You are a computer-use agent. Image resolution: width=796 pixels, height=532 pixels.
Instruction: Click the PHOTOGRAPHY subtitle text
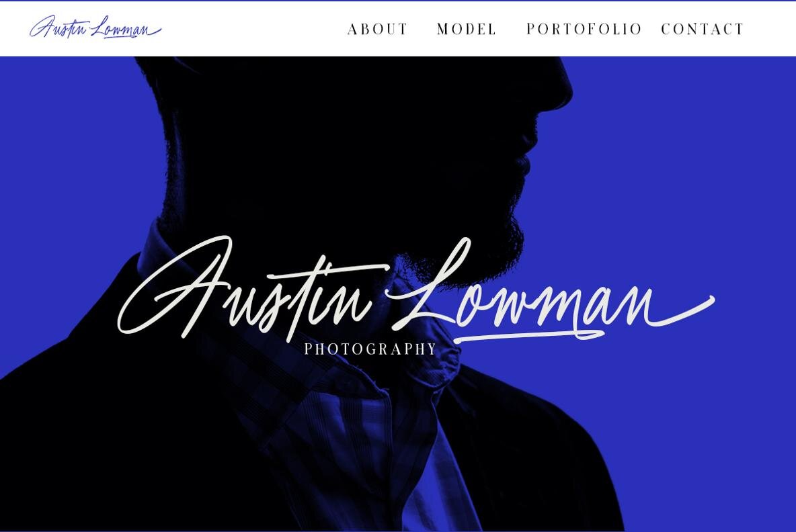(x=370, y=349)
